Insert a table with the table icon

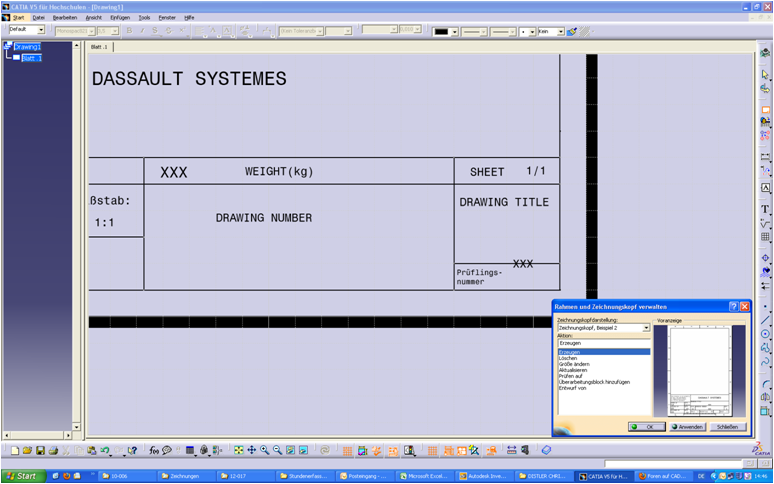coord(765,237)
